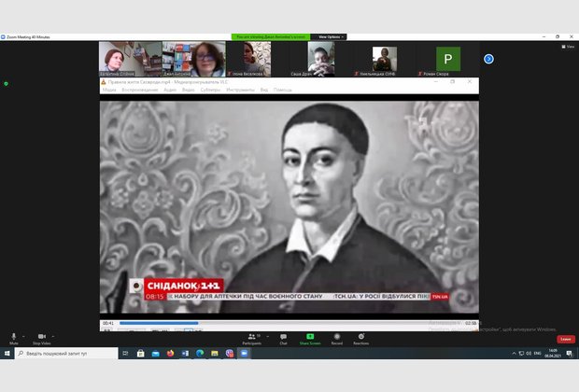Click the View button in top-right corner
This screenshot has height=392, width=579.
pyautogui.click(x=568, y=47)
